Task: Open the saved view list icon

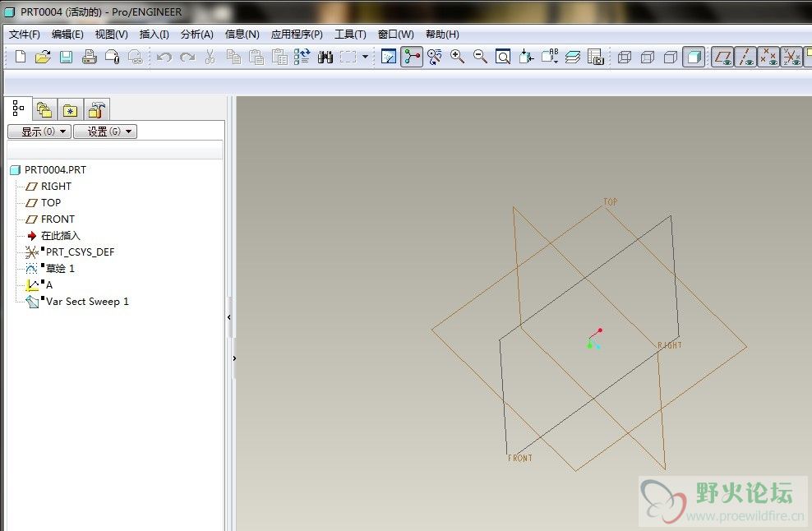Action: pos(550,57)
